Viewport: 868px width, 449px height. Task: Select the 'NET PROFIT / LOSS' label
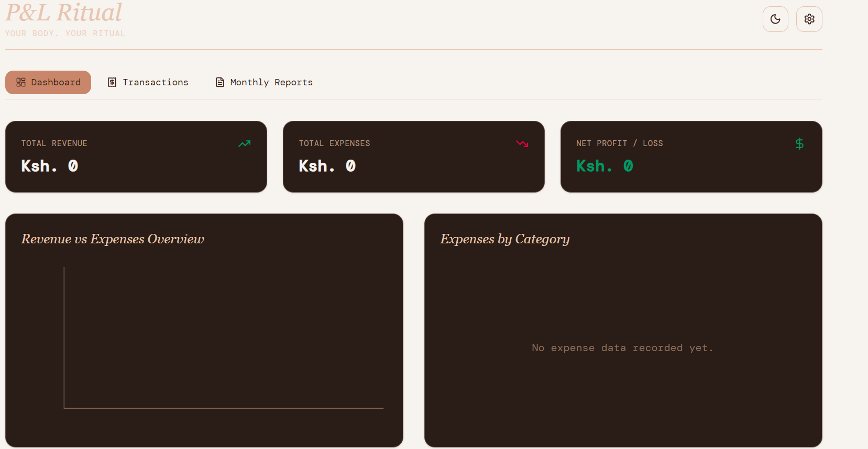click(620, 143)
